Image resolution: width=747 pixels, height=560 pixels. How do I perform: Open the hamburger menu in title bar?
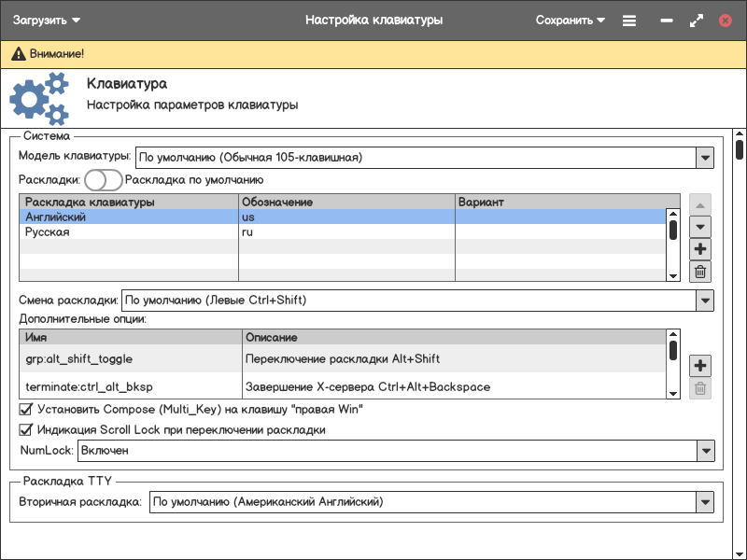click(629, 21)
